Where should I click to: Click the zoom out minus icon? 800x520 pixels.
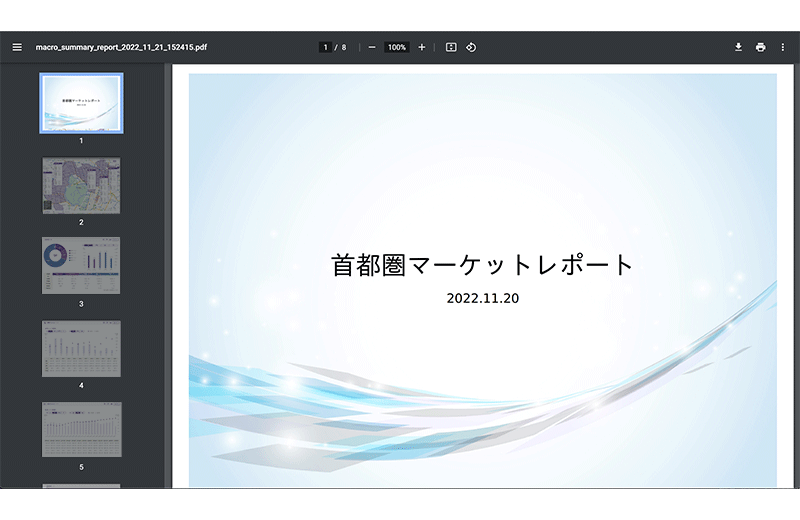pyautogui.click(x=372, y=47)
